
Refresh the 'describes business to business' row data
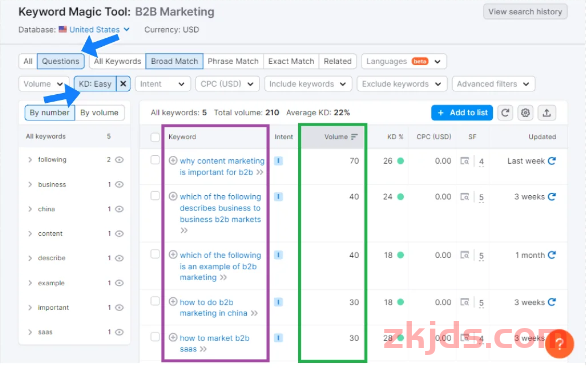tap(552, 197)
